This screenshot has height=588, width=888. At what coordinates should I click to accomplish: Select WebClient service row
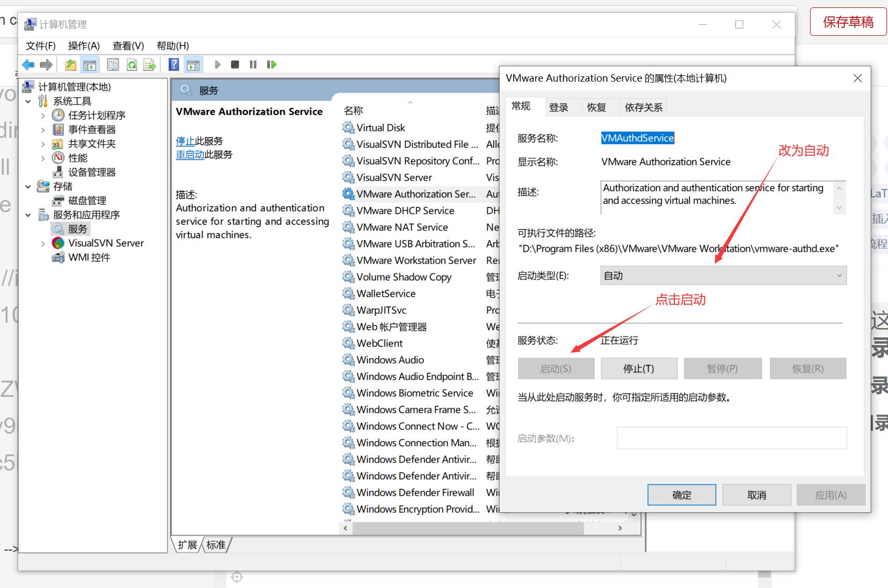tap(380, 343)
